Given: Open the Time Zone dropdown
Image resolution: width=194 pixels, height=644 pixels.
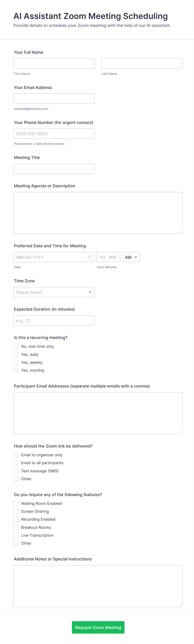Looking at the screenshot, I should coord(54,292).
